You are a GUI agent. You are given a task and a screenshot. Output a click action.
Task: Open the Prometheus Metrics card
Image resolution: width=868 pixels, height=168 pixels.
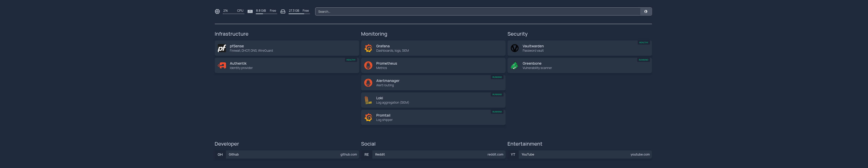coord(433,65)
